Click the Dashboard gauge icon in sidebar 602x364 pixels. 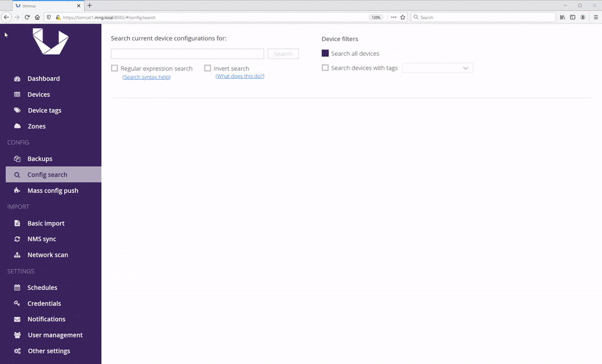pyautogui.click(x=17, y=79)
